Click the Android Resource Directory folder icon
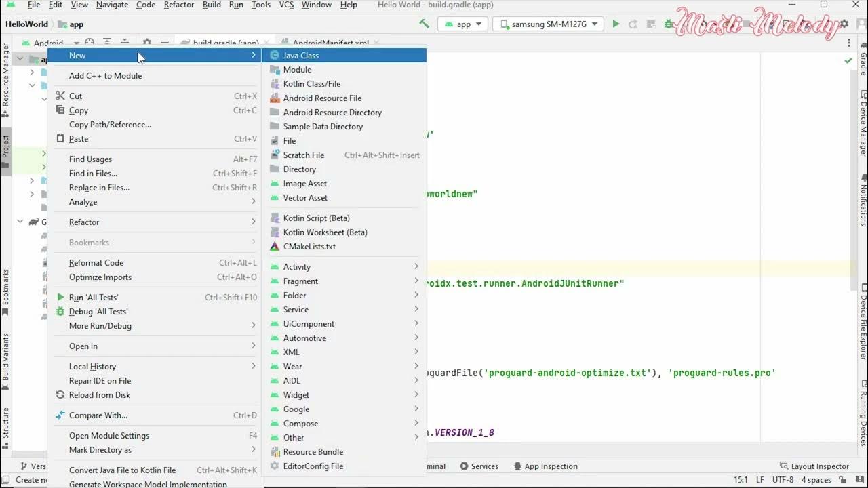This screenshot has width=868, height=488. click(x=275, y=113)
